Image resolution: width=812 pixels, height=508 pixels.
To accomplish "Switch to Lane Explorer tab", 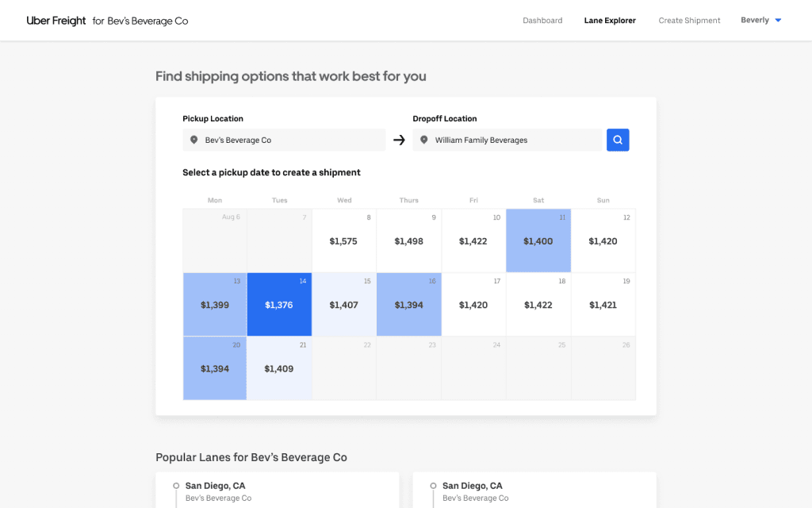I will (610, 21).
